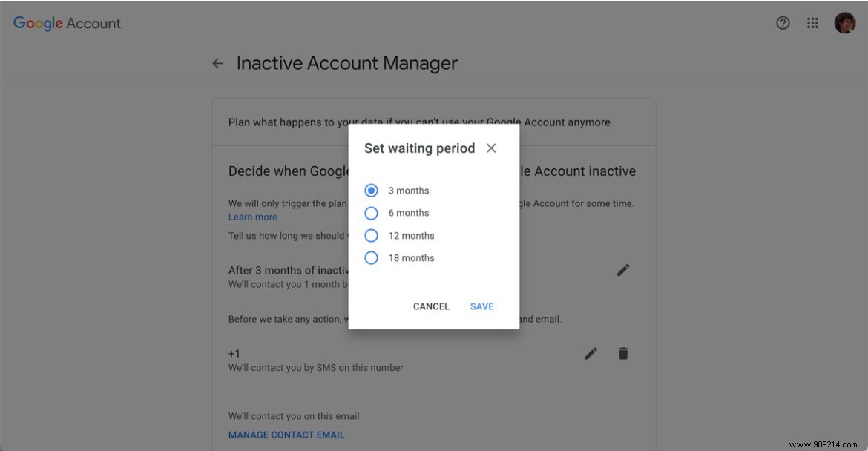Edit the phone number with the pencil icon
The width and height of the screenshot is (868, 451).
pyautogui.click(x=590, y=353)
